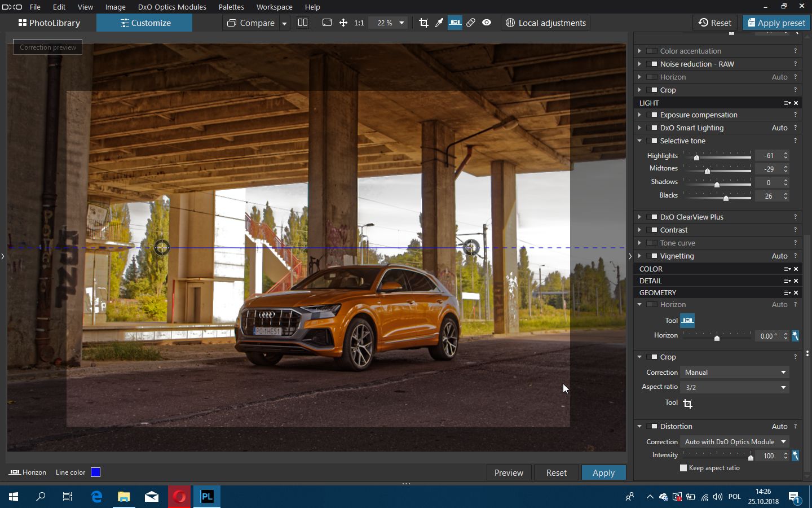Image resolution: width=812 pixels, height=508 pixels.
Task: Open the Image menu
Action: coord(115,7)
